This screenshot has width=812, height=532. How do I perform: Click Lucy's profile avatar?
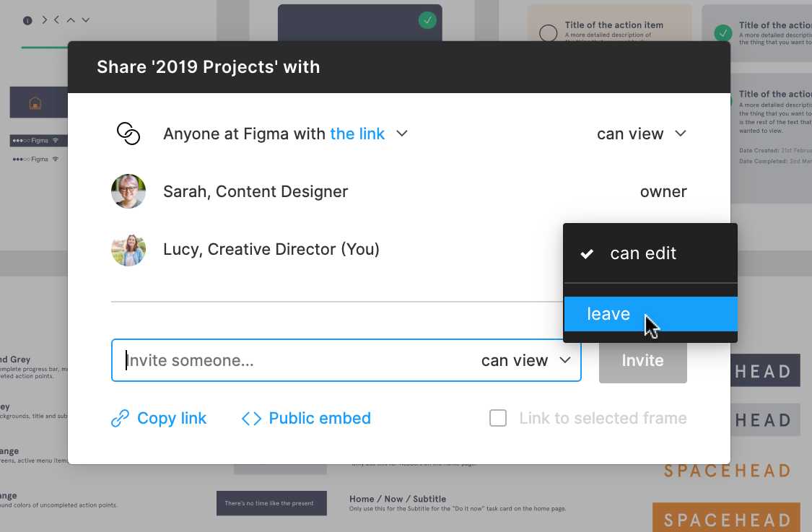pos(128,249)
